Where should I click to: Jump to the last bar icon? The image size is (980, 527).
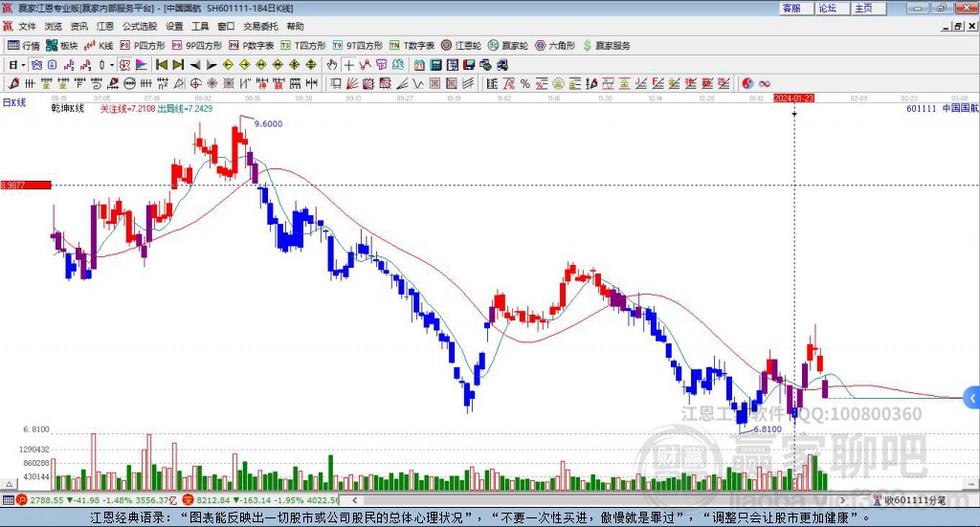178,65
